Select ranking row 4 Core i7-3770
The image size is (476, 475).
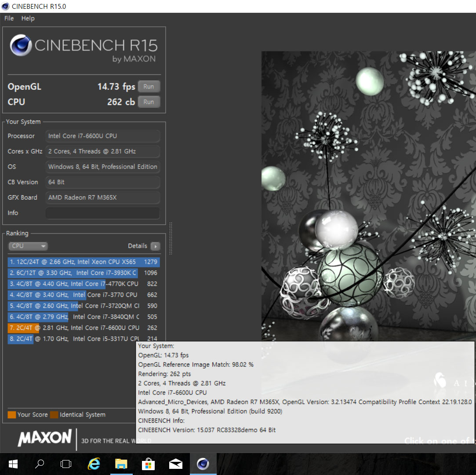[84, 295]
